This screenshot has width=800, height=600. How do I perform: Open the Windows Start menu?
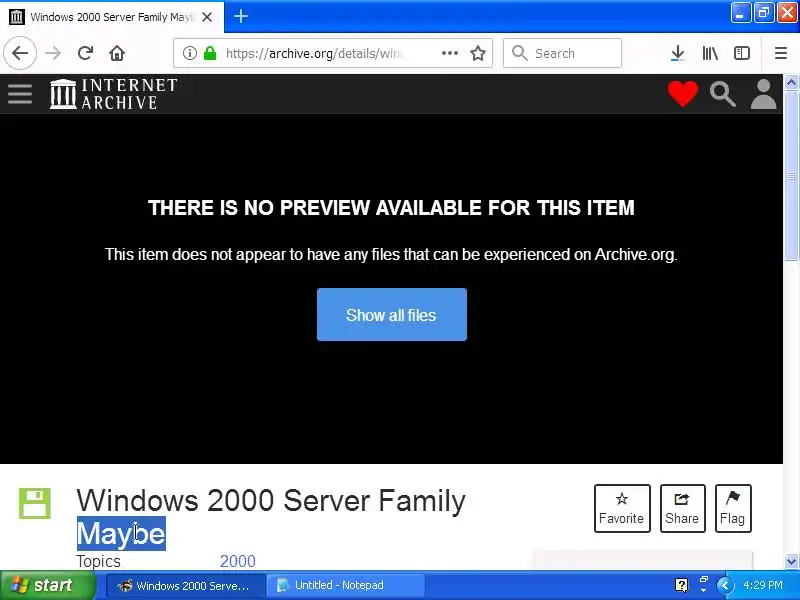47,585
